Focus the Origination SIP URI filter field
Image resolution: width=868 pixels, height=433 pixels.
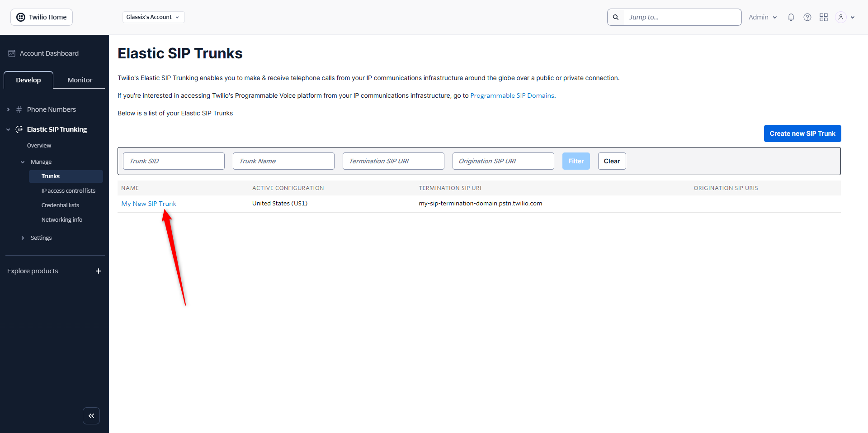pyautogui.click(x=503, y=161)
